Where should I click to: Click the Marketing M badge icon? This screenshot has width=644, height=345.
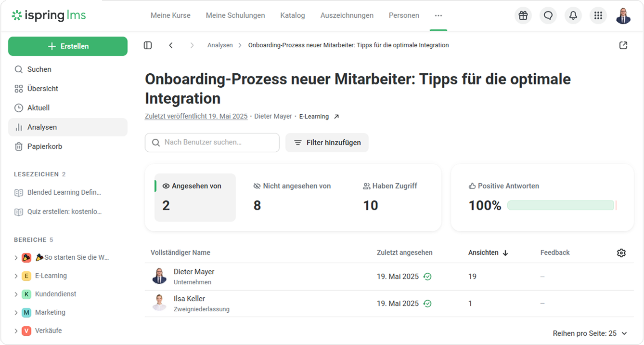tap(26, 313)
